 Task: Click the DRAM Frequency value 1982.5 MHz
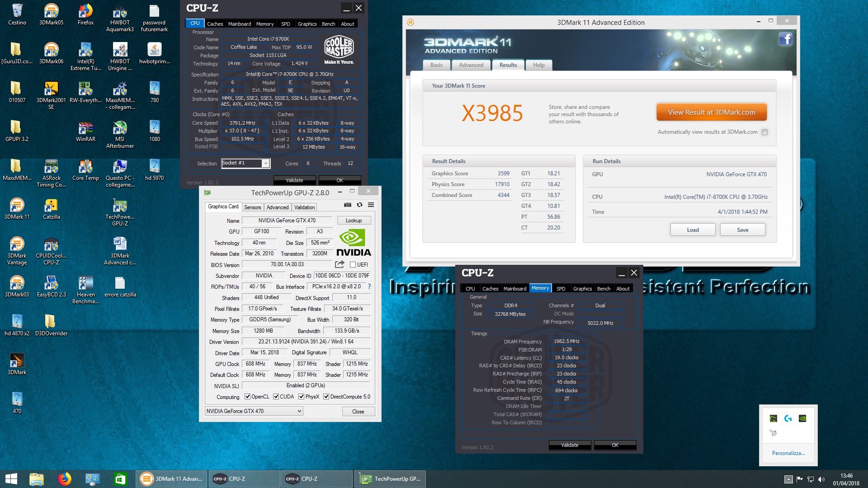click(x=566, y=341)
